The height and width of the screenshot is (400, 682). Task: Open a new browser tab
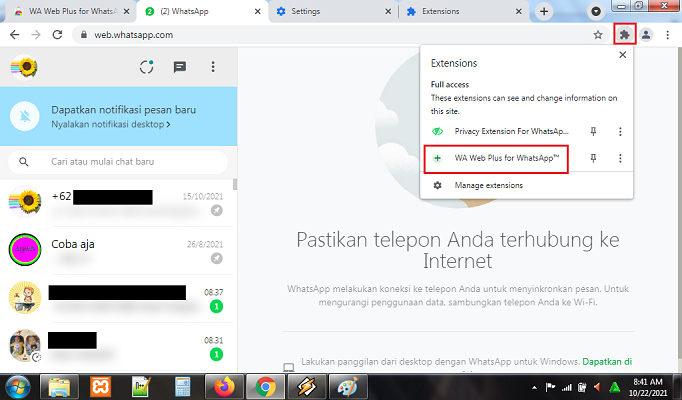[x=544, y=11]
